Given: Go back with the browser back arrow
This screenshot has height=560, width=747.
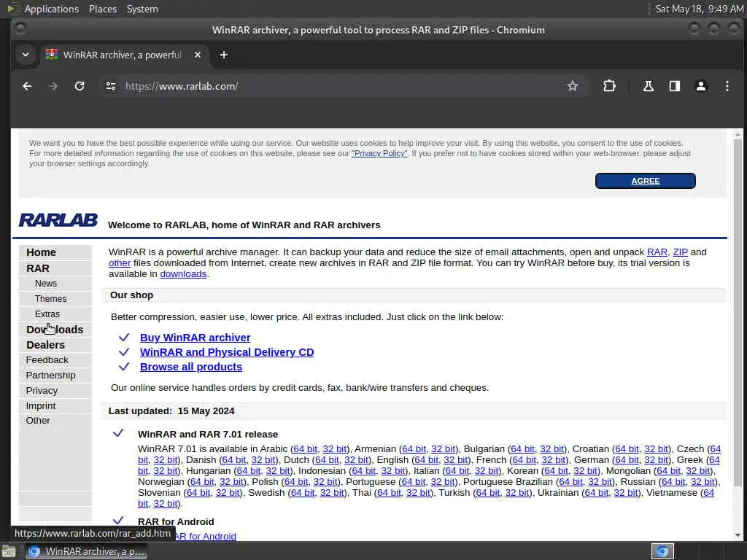Looking at the screenshot, I should (x=27, y=86).
